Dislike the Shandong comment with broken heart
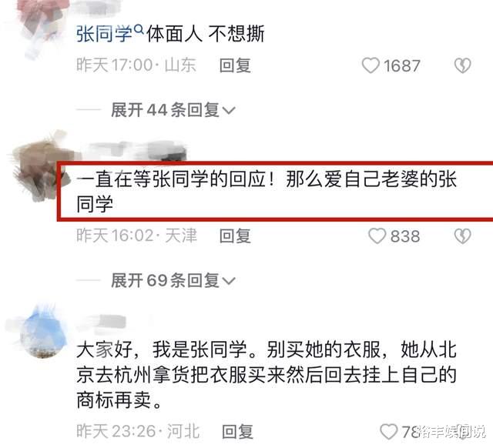493x448 pixels. pos(462,65)
